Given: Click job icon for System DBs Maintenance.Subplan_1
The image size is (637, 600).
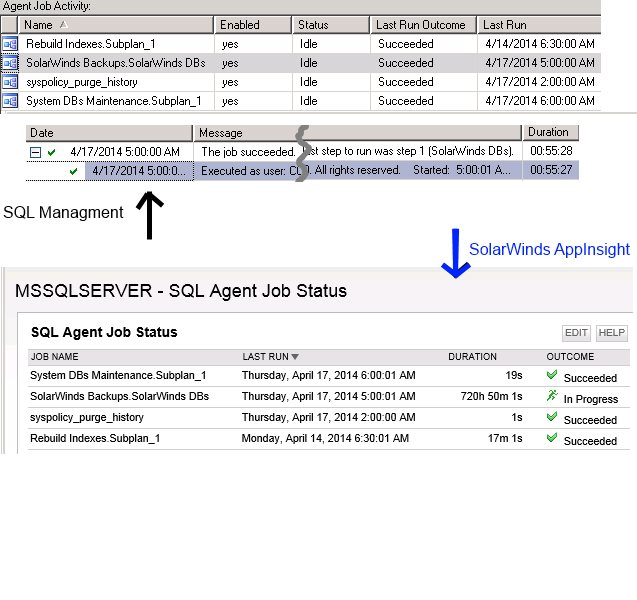Looking at the screenshot, I should tap(10, 101).
